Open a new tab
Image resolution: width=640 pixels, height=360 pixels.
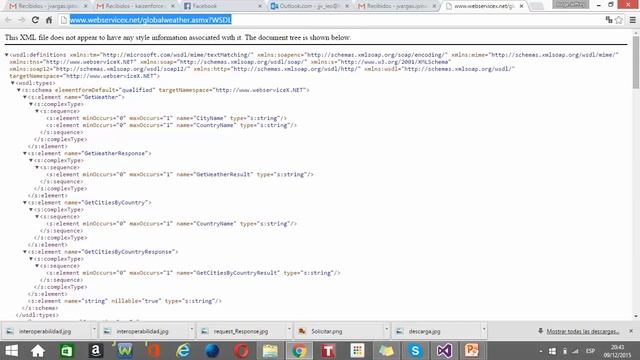pyautogui.click(x=537, y=6)
